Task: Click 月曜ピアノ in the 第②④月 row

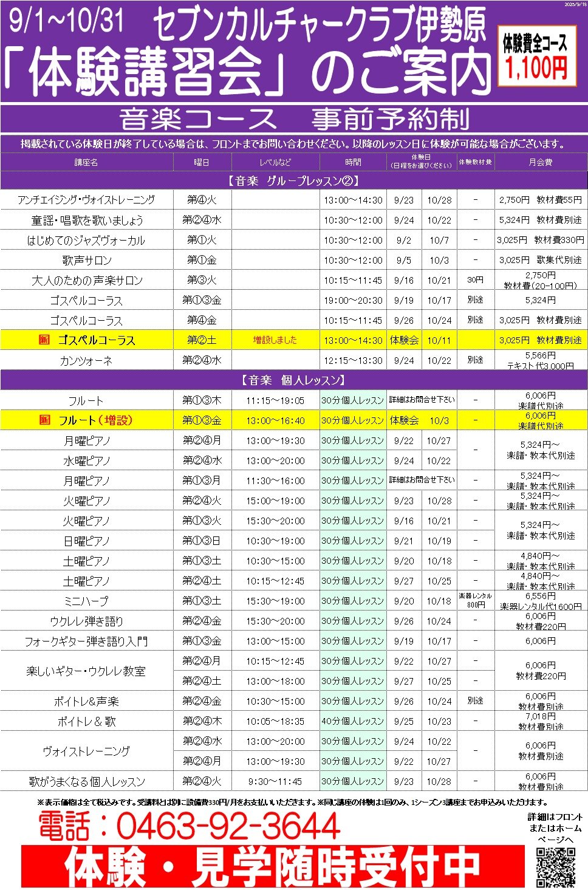Action: [86, 440]
